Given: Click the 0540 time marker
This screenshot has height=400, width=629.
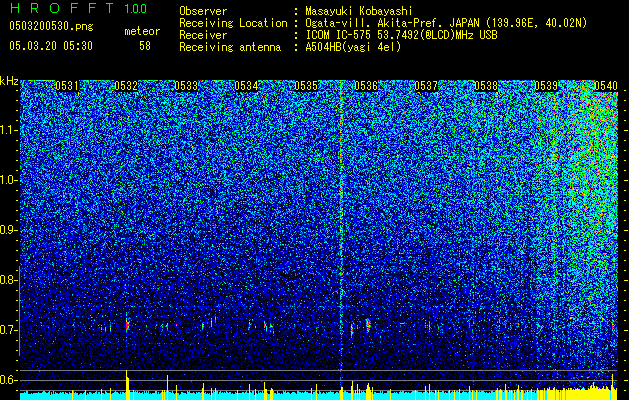Looking at the screenshot, I should pyautogui.click(x=606, y=86).
